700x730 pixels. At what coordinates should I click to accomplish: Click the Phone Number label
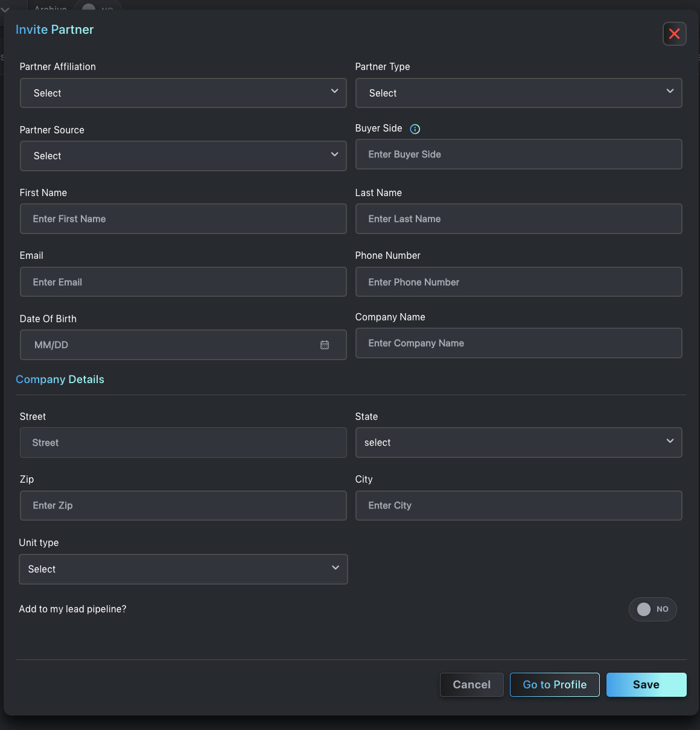point(388,256)
